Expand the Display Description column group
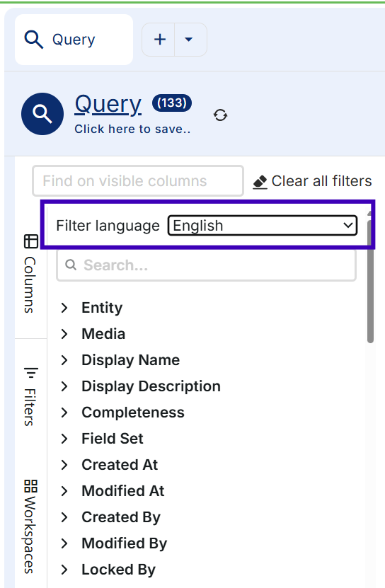The width and height of the screenshot is (385, 588). point(64,386)
